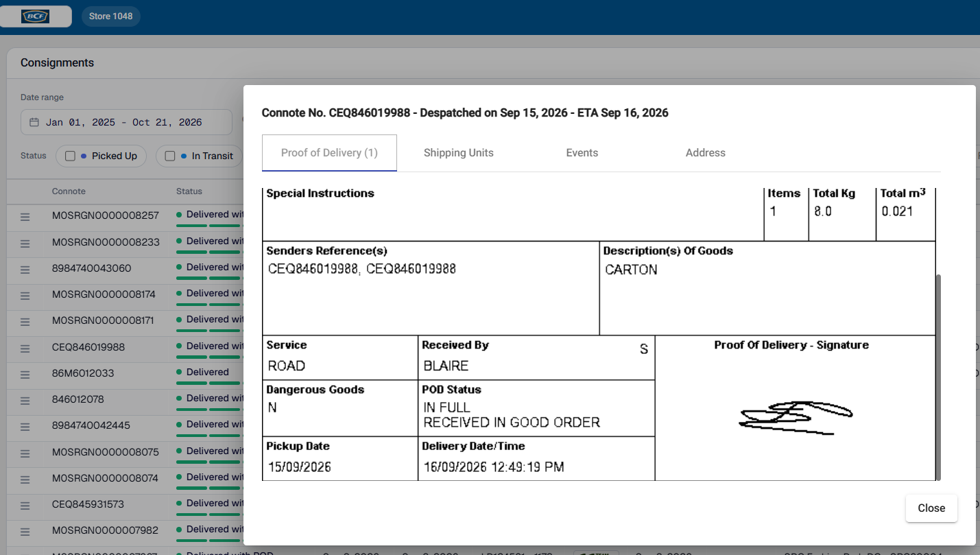Open row menu for M0SRGN0000008171
This screenshot has width=980, height=555.
(25, 322)
